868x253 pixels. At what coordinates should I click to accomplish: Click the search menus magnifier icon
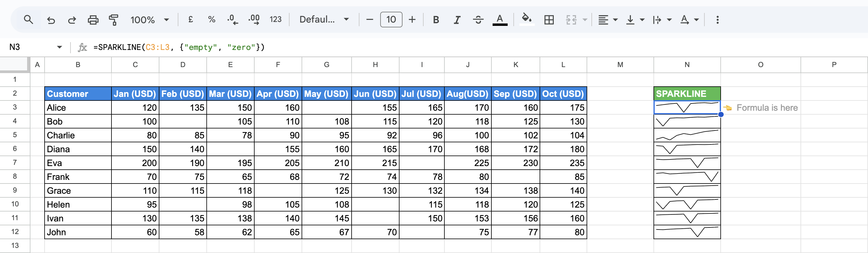click(29, 20)
